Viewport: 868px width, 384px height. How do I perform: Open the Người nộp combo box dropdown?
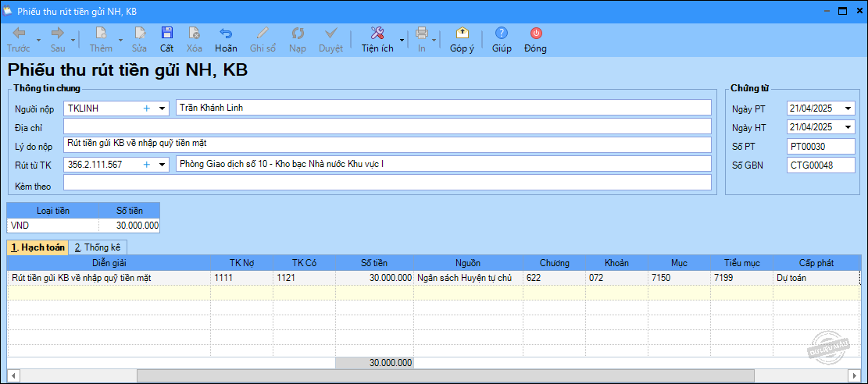(x=163, y=108)
